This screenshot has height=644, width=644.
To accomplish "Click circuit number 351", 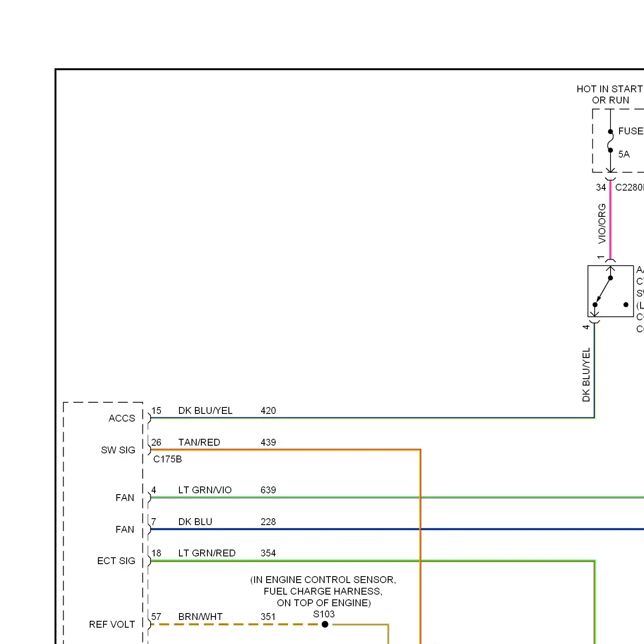I will point(268,617).
